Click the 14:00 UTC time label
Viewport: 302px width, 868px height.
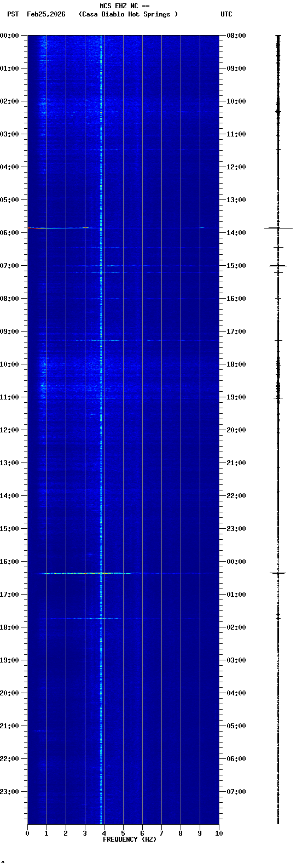tap(236, 233)
